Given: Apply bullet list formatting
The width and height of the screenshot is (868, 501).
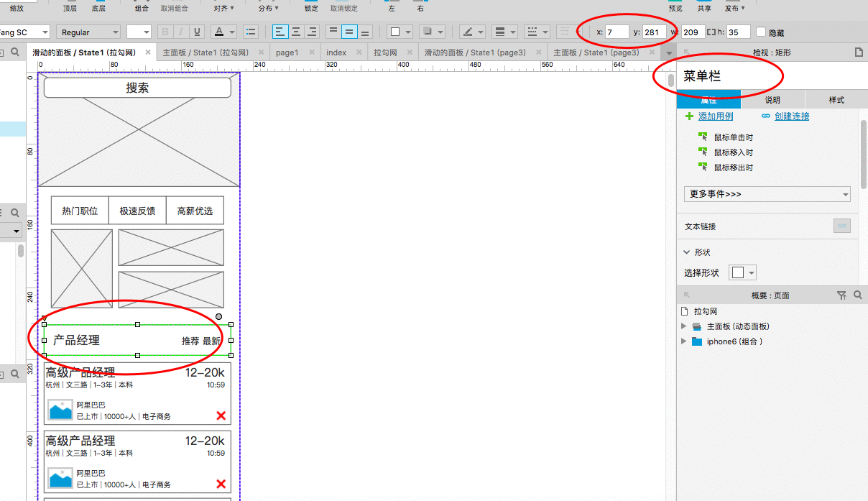Looking at the screenshot, I should (x=251, y=32).
